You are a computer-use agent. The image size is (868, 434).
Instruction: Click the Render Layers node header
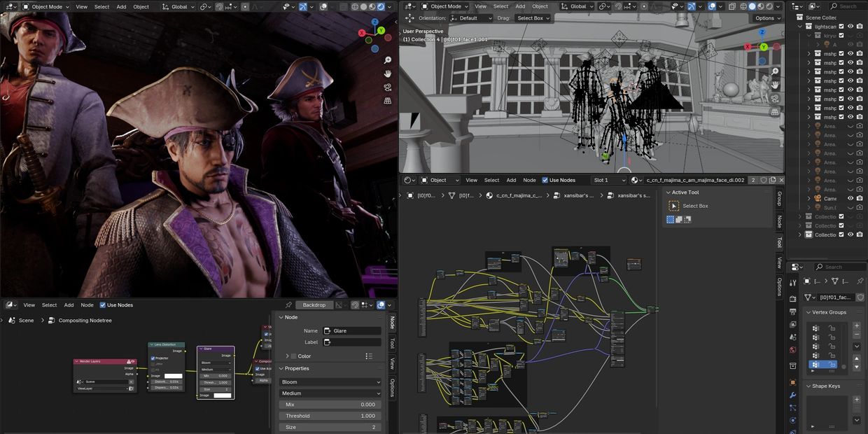(x=104, y=361)
